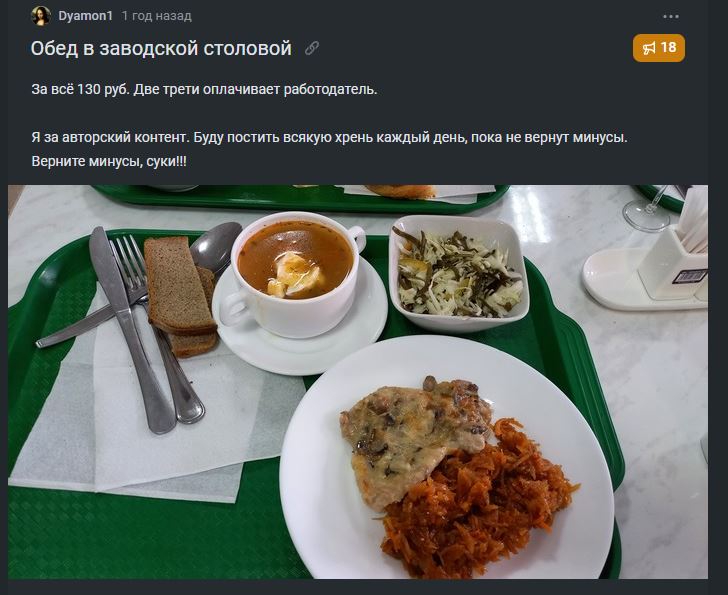Click the paragraph starting 'Я за авторский контент'
This screenshot has width=728, height=595.
coord(329,138)
